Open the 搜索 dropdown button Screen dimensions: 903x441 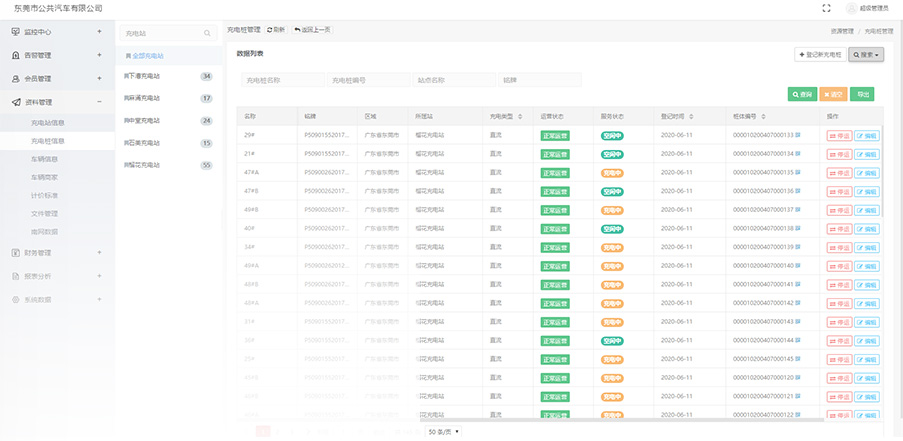coord(866,54)
